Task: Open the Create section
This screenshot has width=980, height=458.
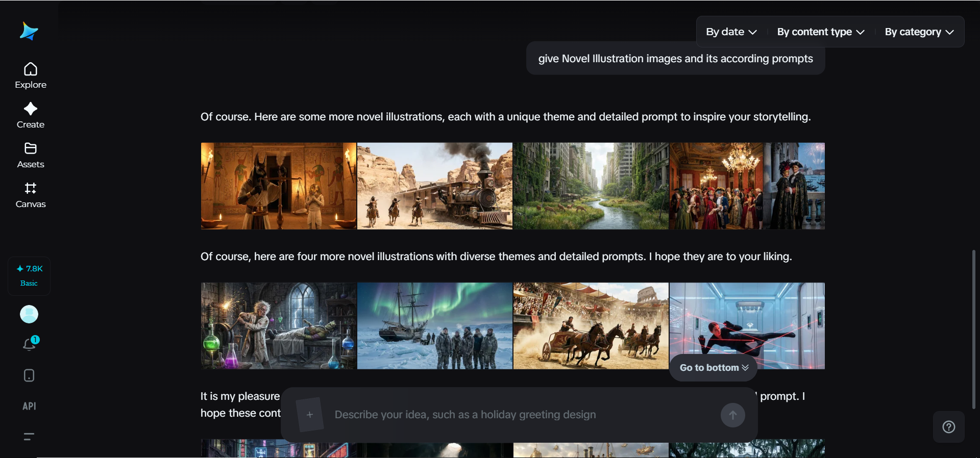Action: (x=31, y=115)
